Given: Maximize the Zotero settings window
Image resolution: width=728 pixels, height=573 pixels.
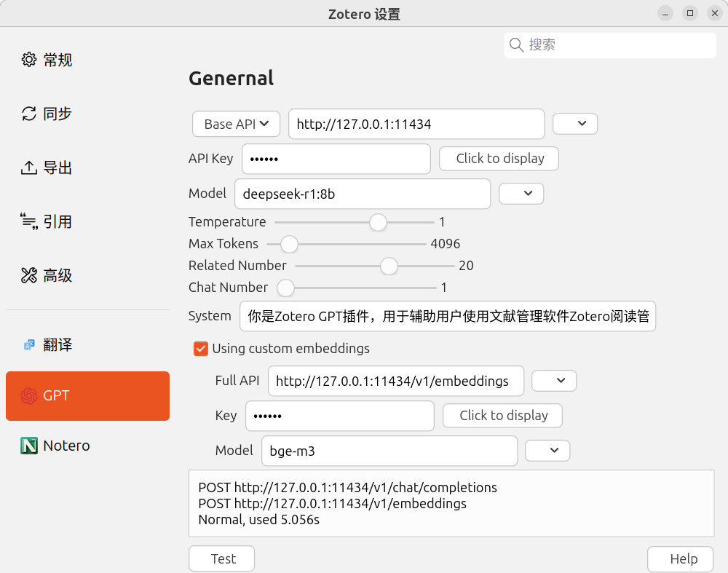Looking at the screenshot, I should 690,13.
